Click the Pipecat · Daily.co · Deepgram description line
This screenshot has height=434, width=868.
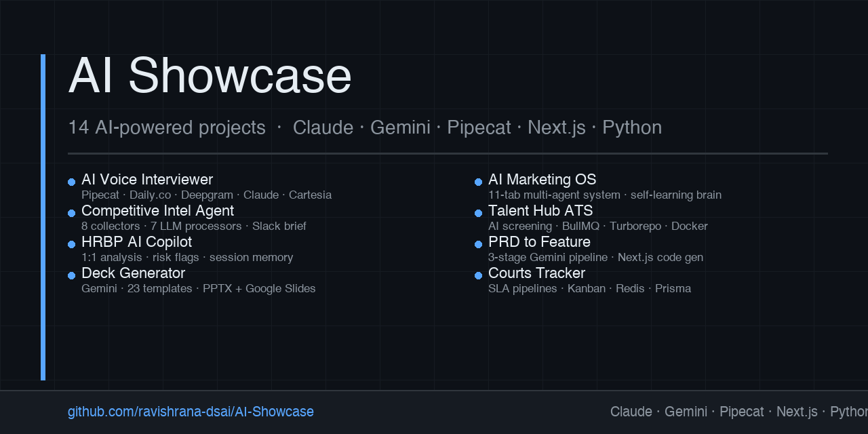click(206, 195)
